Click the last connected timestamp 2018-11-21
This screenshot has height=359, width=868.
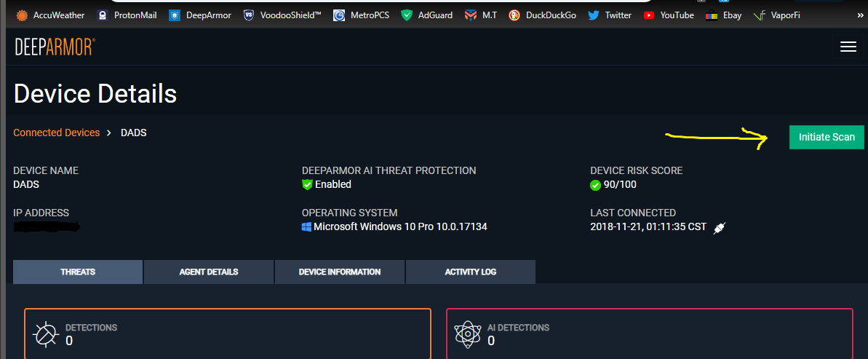pos(648,226)
